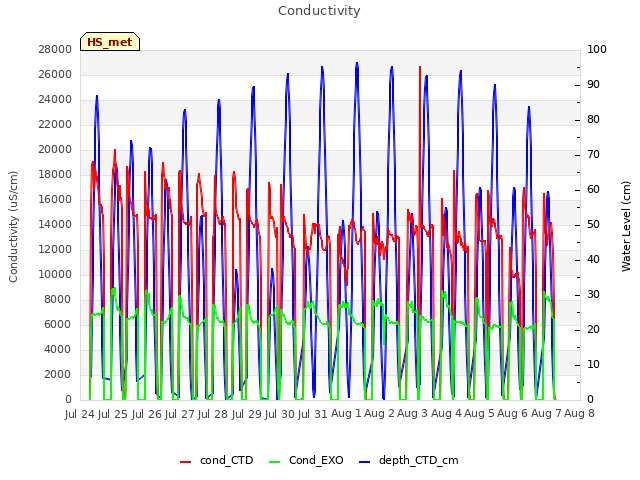Click the Aug 7 date label

click(x=546, y=414)
